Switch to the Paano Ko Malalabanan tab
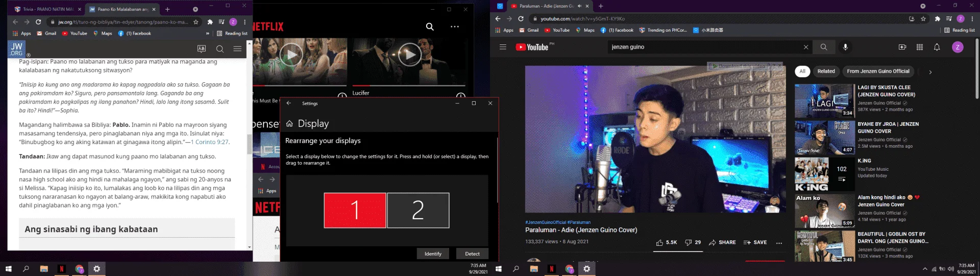980x276 pixels. click(x=122, y=9)
